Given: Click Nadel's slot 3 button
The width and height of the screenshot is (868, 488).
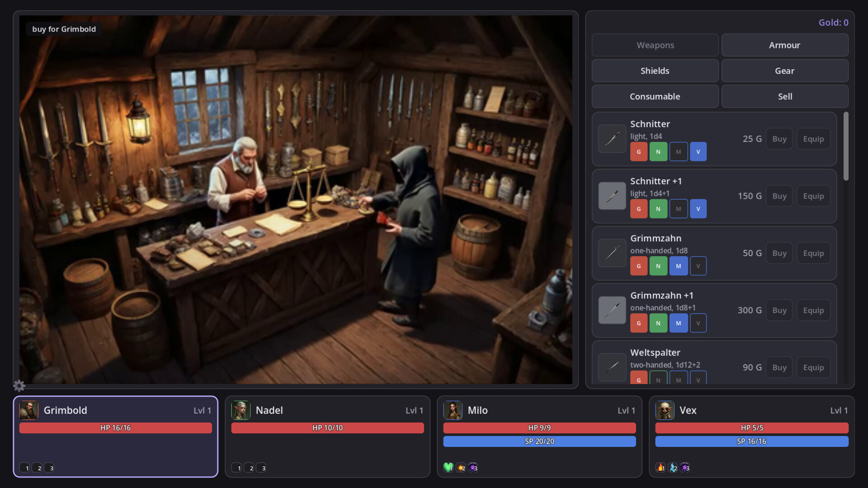Looking at the screenshot, I should [261, 468].
